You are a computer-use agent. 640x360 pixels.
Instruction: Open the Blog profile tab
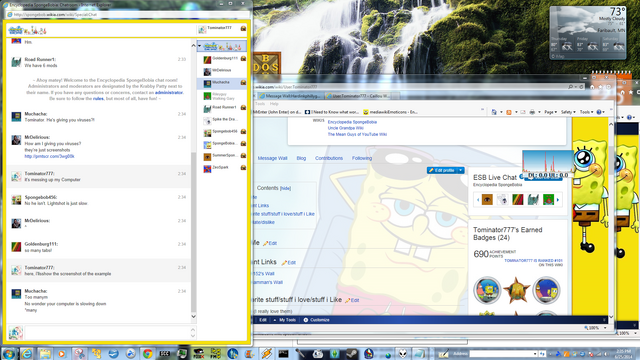click(x=301, y=158)
